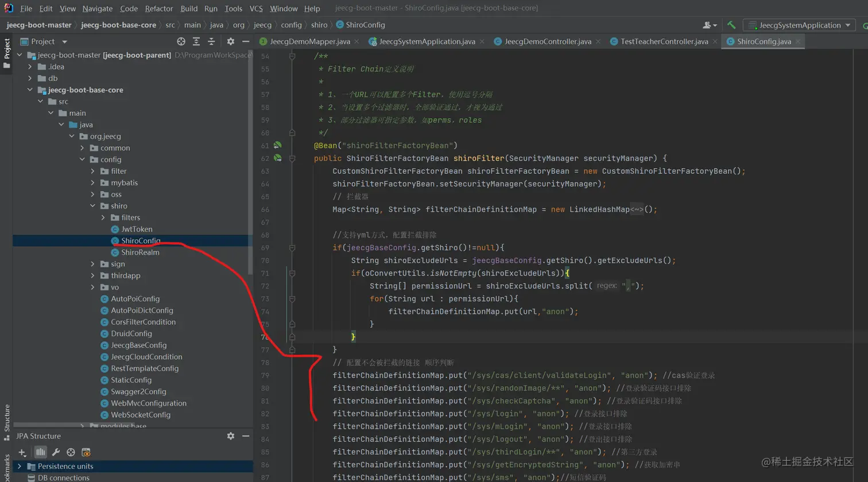Close the JeecgSystemApplication.java tab
868x482 pixels.
(482, 41)
